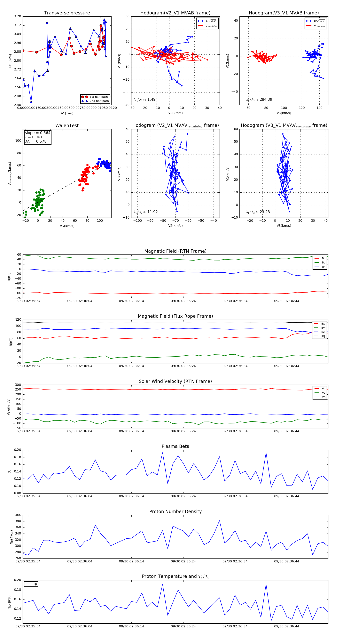Click the 'Bt' legend entry
The width and height of the screenshot is (351, 644).
pyautogui.click(x=320, y=262)
